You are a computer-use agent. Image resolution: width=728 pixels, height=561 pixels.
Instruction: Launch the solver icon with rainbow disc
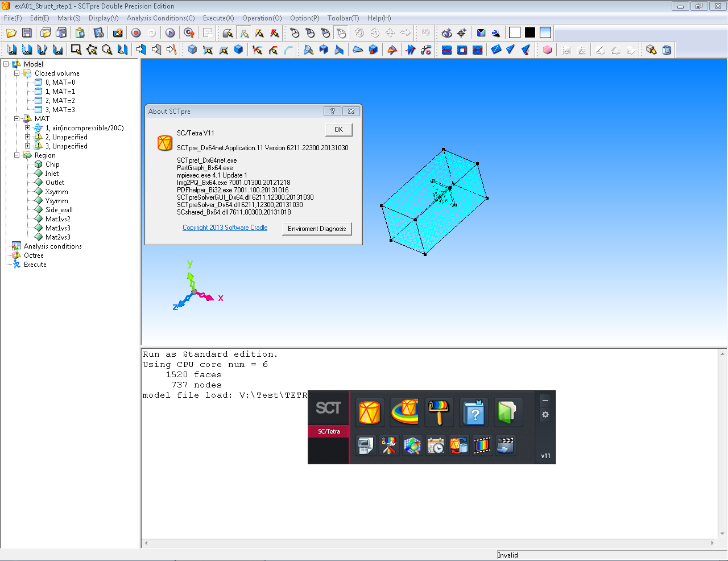[x=404, y=412]
